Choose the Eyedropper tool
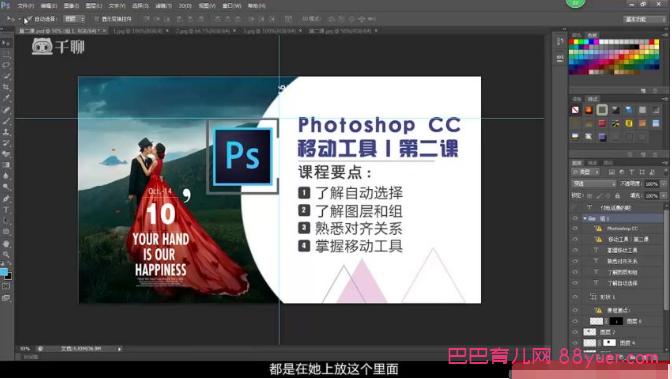 tap(6, 98)
